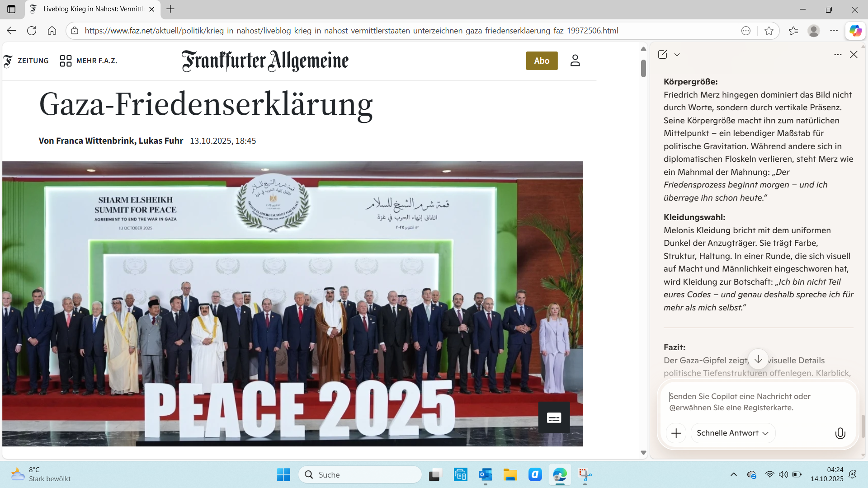Click the scroll-to-bottom arrow in the Copilot chat
The width and height of the screenshot is (868, 488).
[758, 359]
